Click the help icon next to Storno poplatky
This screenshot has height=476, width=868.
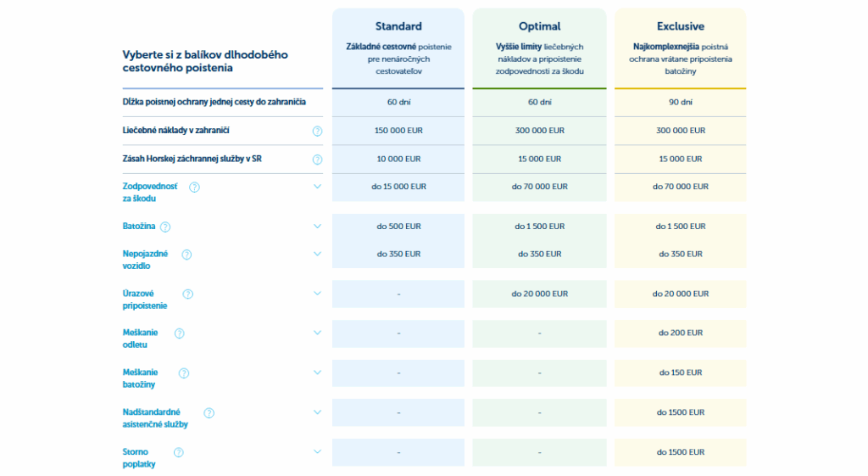tap(179, 452)
